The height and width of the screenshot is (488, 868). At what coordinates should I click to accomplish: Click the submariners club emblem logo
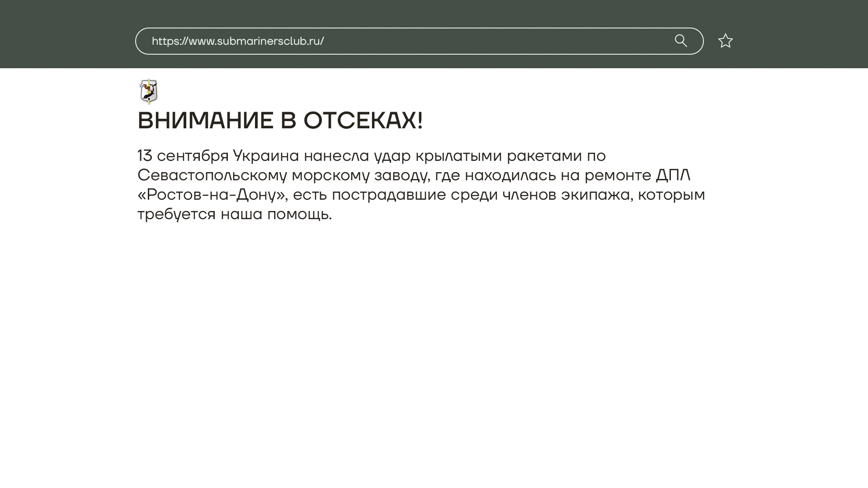[x=149, y=92]
